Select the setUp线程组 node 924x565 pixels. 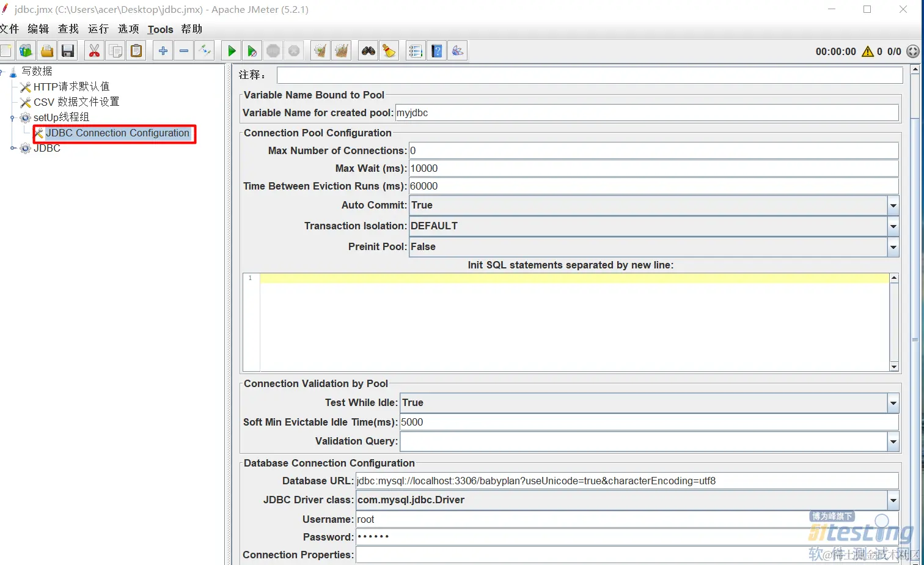coord(61,117)
